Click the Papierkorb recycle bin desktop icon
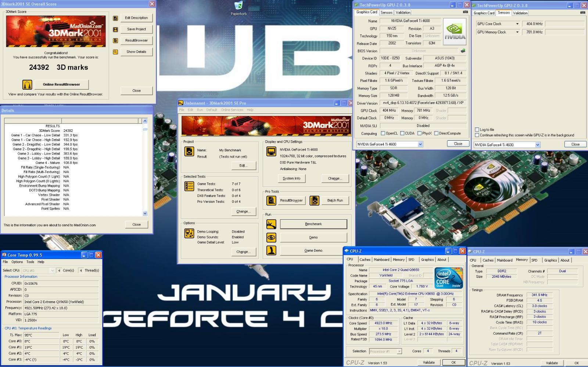Screen dimensions: 588x367 coord(239,8)
